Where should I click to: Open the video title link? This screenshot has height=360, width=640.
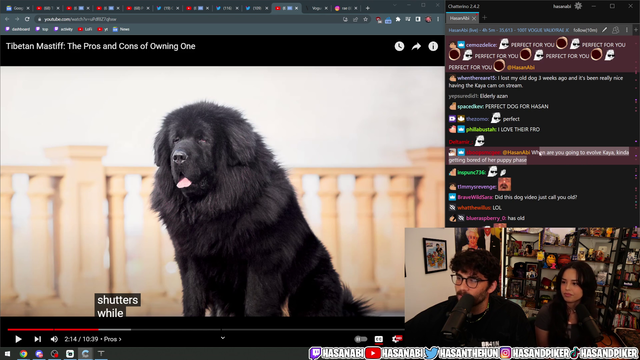(100, 46)
